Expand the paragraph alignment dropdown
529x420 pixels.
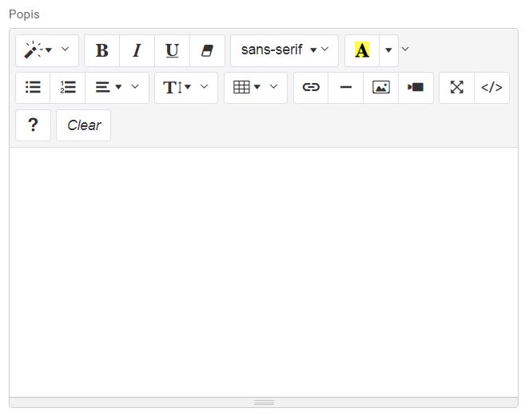(x=117, y=88)
